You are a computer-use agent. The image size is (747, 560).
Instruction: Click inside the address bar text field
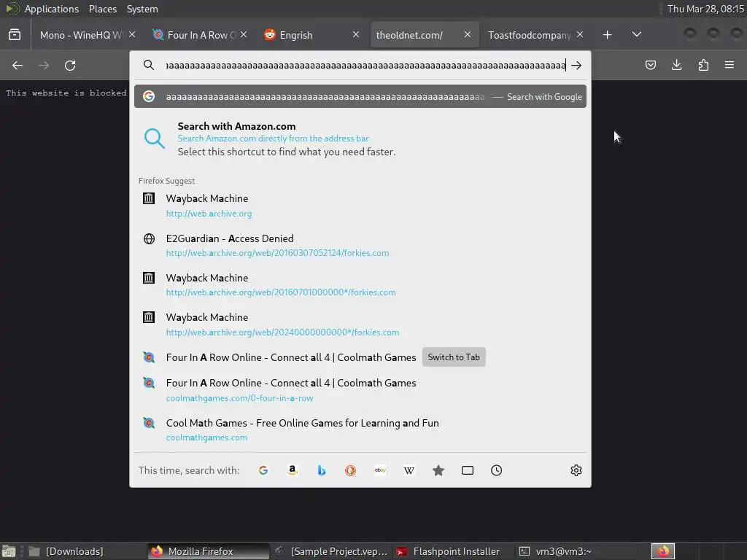365,65
